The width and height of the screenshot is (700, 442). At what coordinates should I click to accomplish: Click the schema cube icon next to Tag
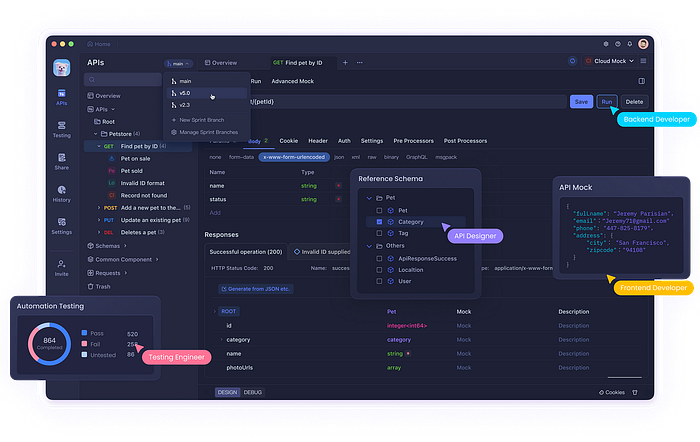tap(391, 233)
